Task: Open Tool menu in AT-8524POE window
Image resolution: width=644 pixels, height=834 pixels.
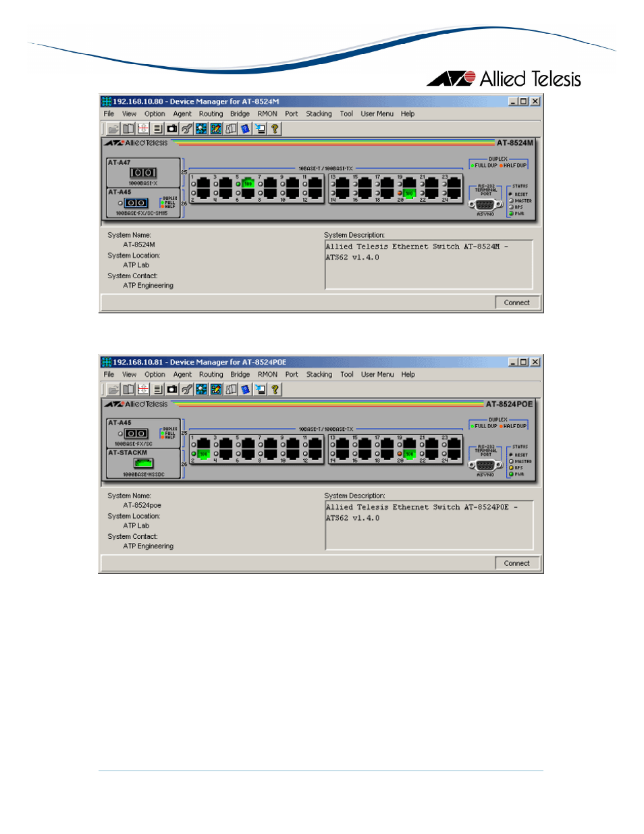Action: [347, 375]
